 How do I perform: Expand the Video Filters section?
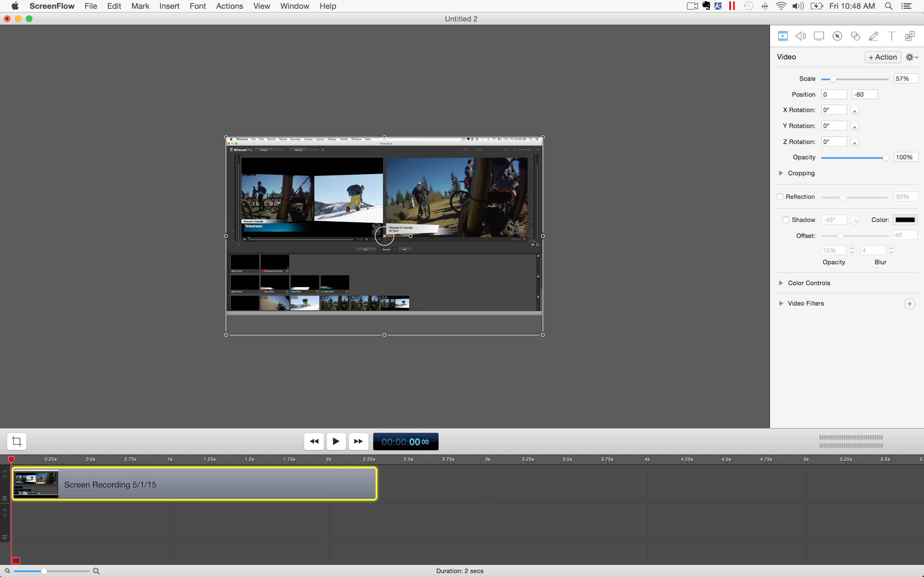(x=781, y=303)
